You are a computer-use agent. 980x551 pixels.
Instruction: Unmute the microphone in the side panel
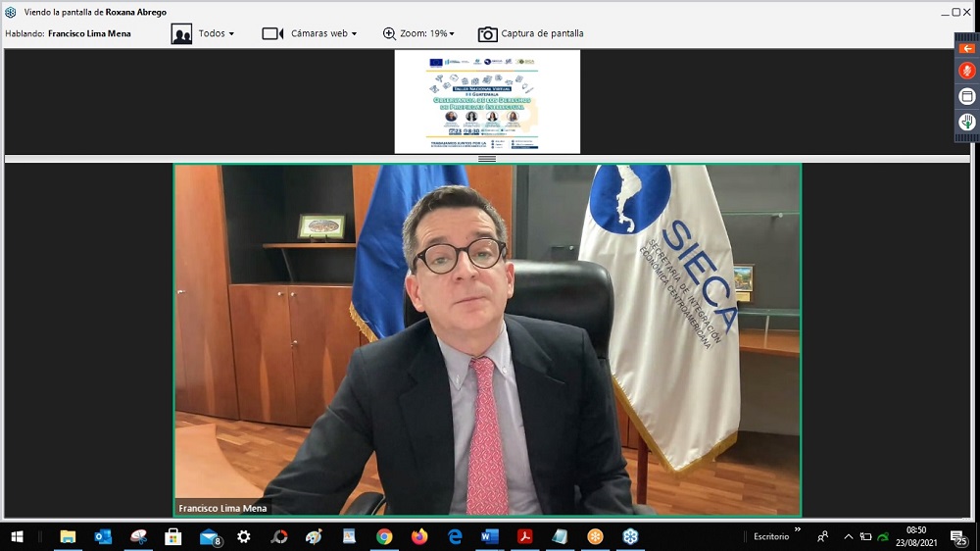coord(966,71)
